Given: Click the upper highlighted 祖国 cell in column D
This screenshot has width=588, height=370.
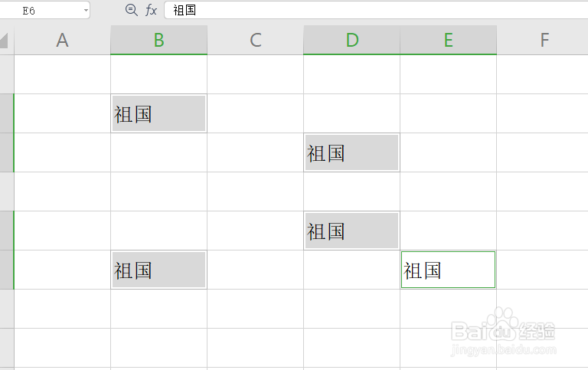Looking at the screenshot, I should 351,152.
